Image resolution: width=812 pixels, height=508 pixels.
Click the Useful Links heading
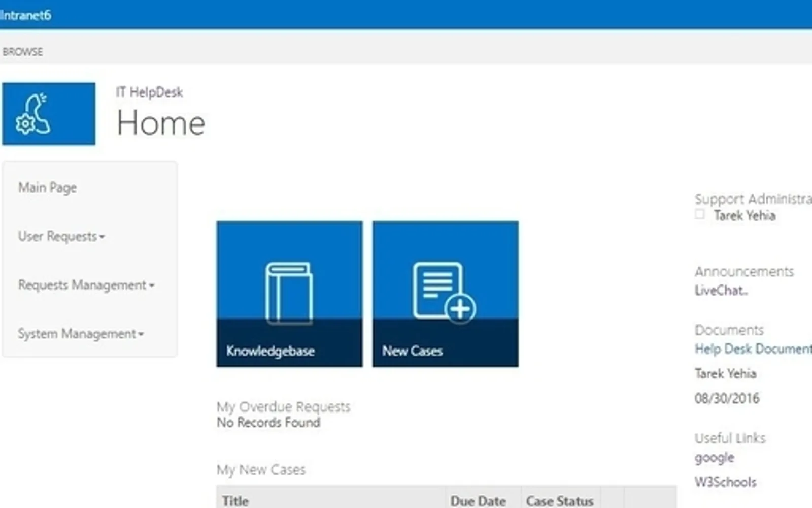(x=730, y=438)
